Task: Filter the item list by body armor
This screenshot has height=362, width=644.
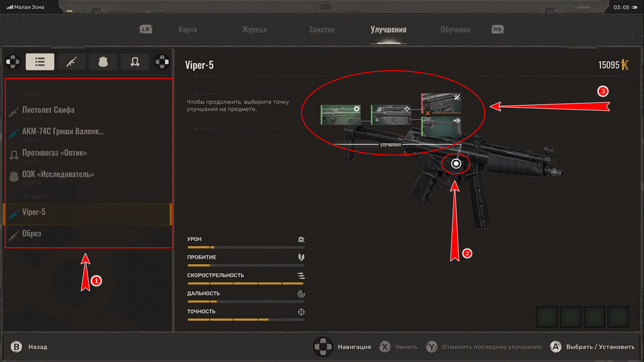Action: [103, 62]
